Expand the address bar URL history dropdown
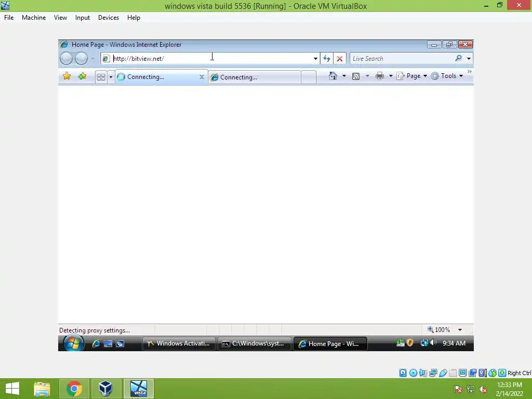The image size is (532, 399). [315, 59]
